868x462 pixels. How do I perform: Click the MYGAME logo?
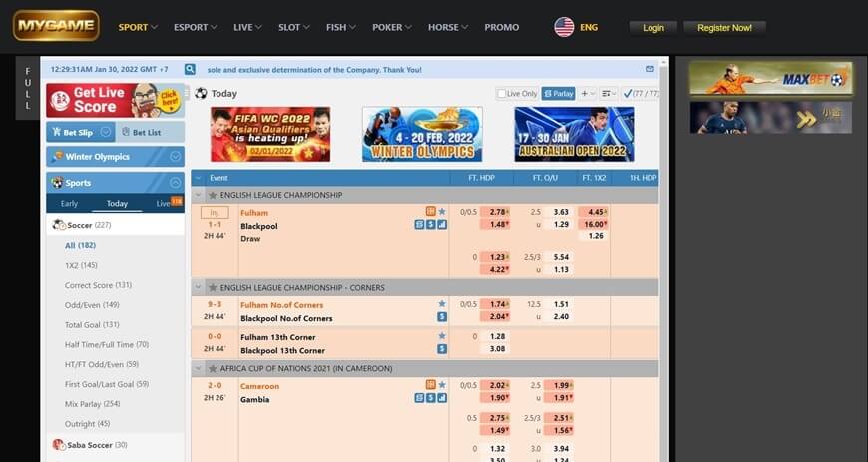pos(56,26)
